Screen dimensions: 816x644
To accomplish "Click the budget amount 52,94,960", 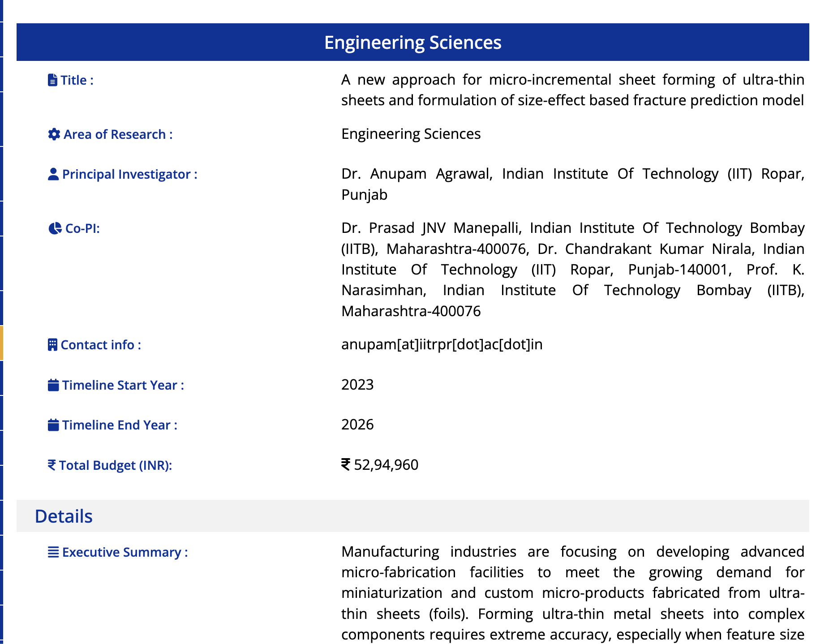I will (x=386, y=465).
